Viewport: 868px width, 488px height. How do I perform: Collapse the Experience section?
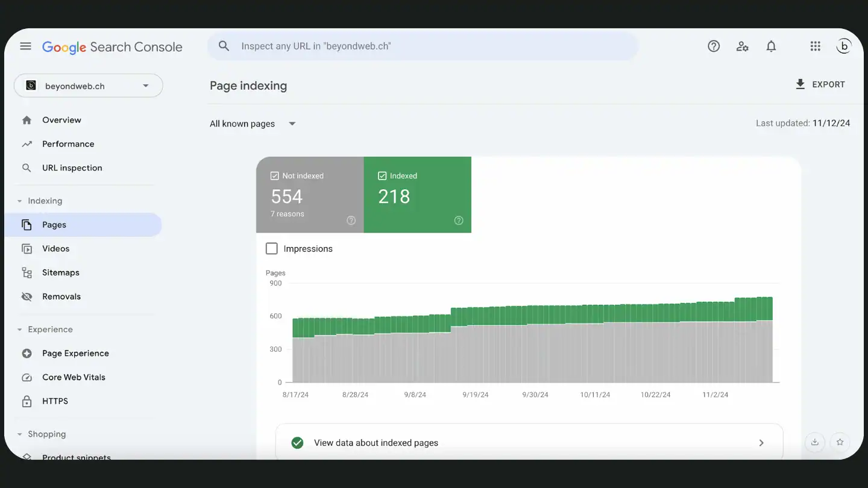coord(20,330)
